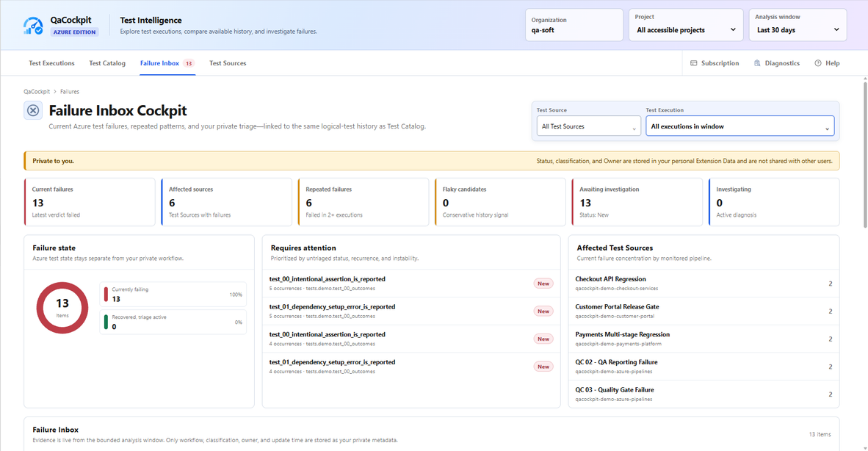Screen dimensions: 868x451
Task: Click the Project dropdown chevron arrow
Action: 733,30
